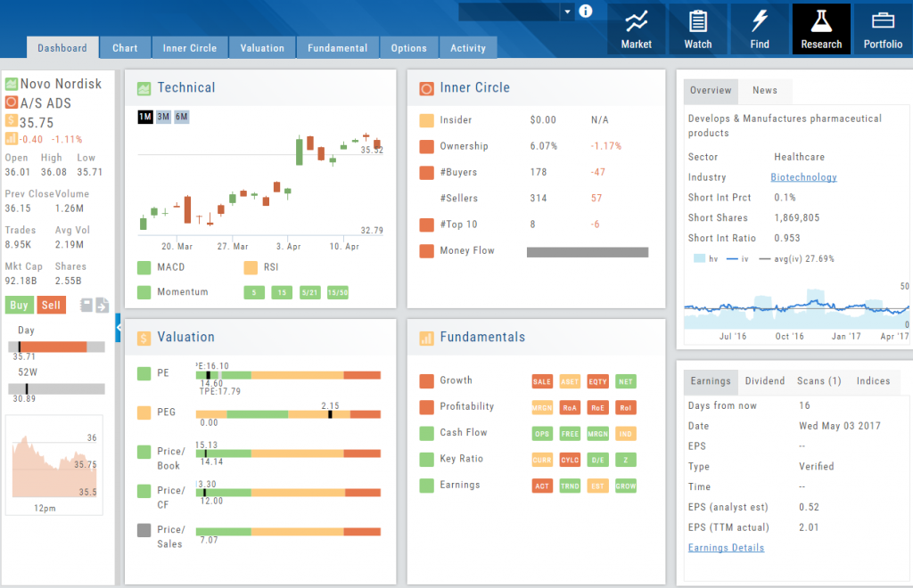This screenshot has height=588, width=913.
Task: Open the Watch list section
Action: pos(698,29)
